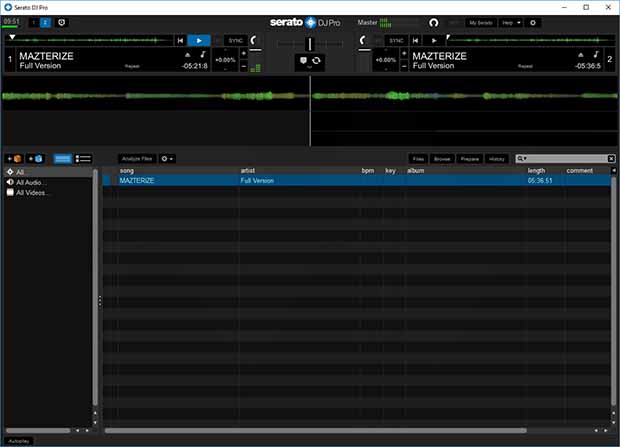Click the Autoplay button at bottom left
Screen dimensions: 620x447
point(19,441)
